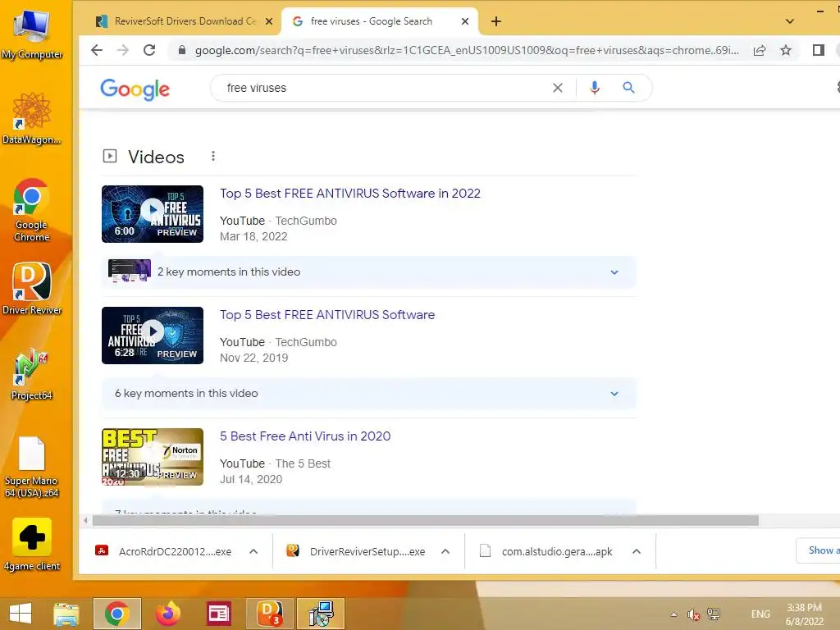The width and height of the screenshot is (840, 630).
Task: Click the Chrome address bar URL
Action: [x=466, y=50]
